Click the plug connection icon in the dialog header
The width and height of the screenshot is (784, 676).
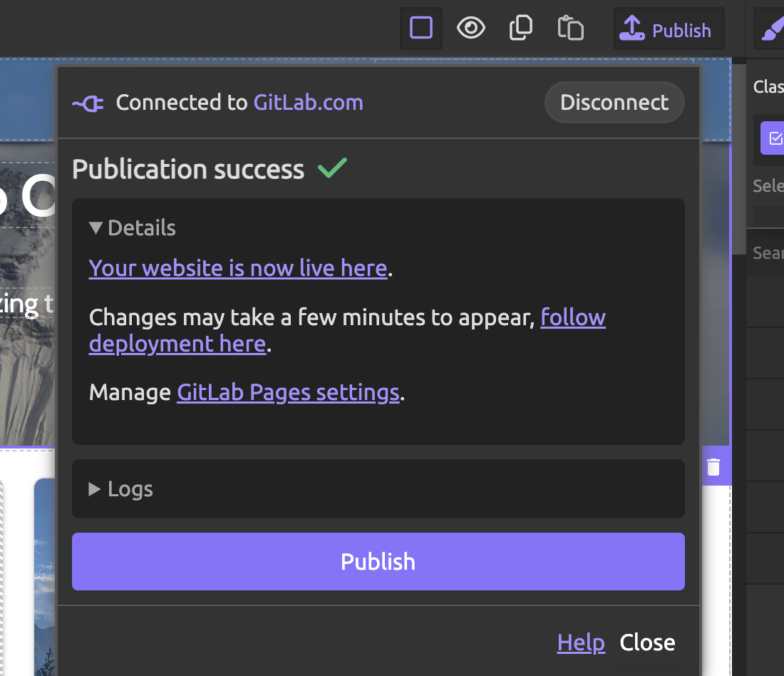[x=87, y=103]
